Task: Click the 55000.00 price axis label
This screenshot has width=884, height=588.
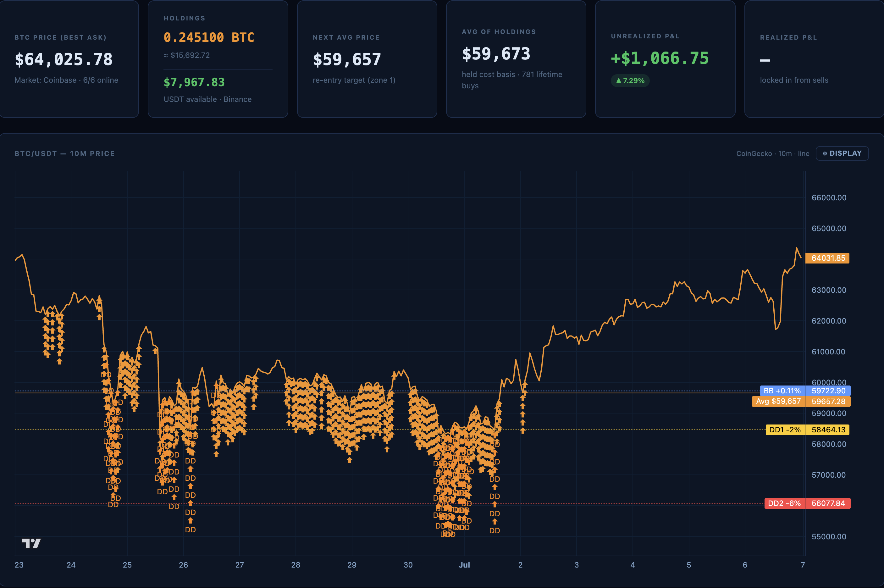Action: tap(829, 537)
